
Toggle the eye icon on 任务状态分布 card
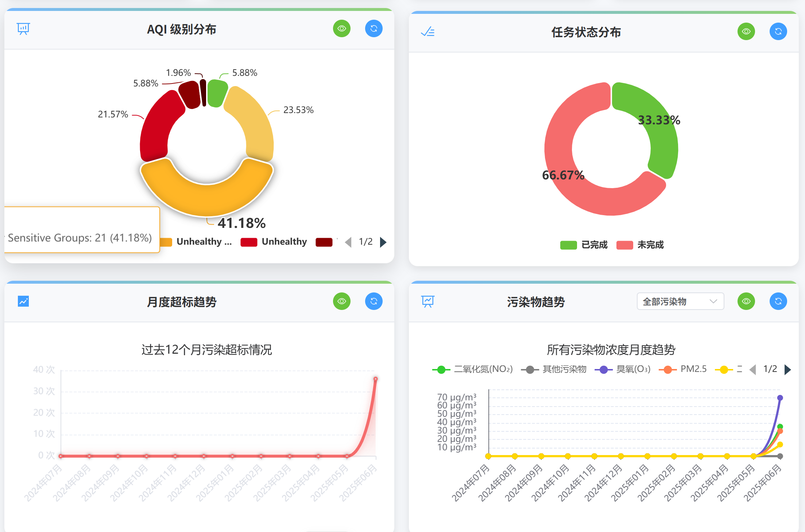pyautogui.click(x=746, y=32)
